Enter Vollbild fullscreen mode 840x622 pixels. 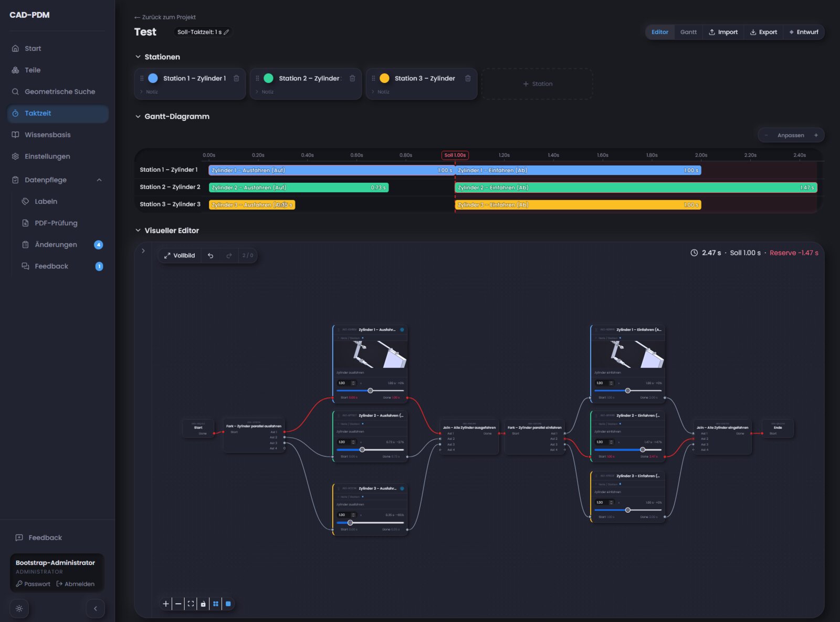[x=180, y=255]
